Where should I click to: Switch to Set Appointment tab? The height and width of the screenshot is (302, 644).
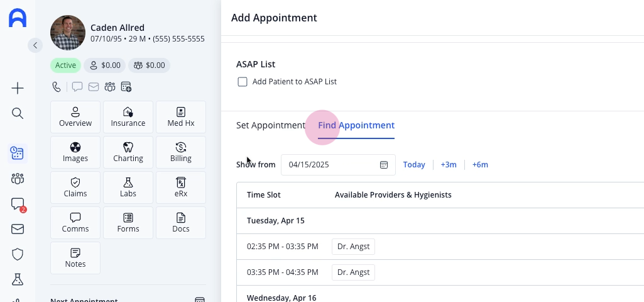click(x=271, y=125)
